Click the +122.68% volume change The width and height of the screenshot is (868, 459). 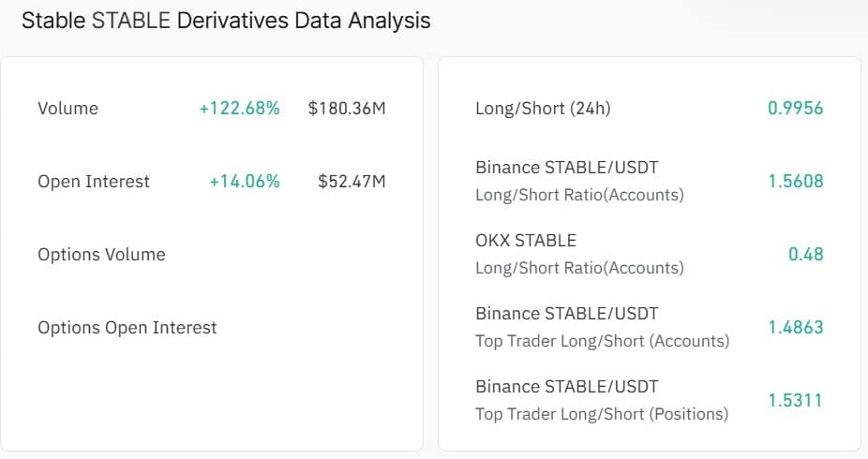[239, 109]
